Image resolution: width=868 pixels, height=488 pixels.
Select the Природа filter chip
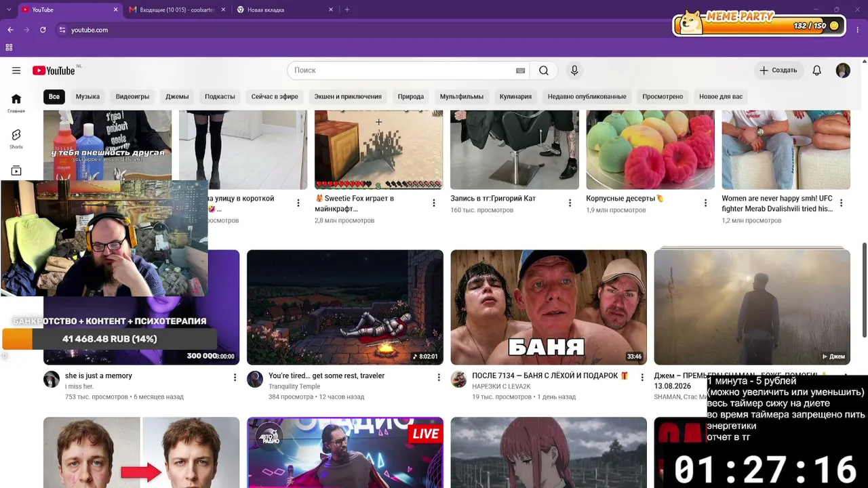click(411, 97)
